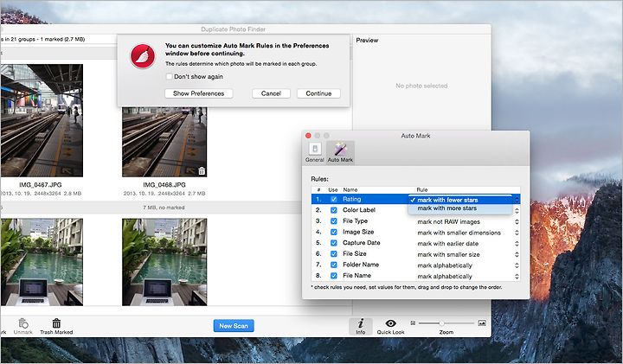623x364 pixels.
Task: Select the IMG_0468.JPG photo thumbnail
Action: point(164,142)
